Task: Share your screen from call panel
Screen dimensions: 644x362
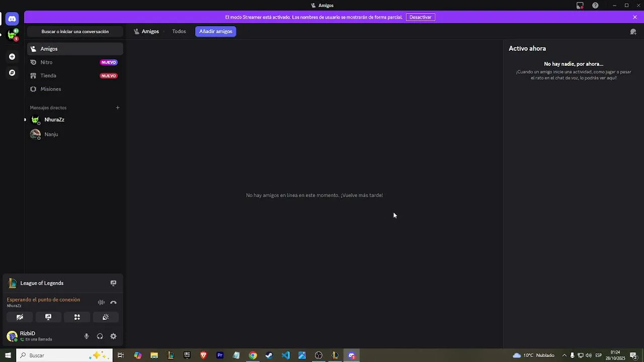Action: point(48,317)
